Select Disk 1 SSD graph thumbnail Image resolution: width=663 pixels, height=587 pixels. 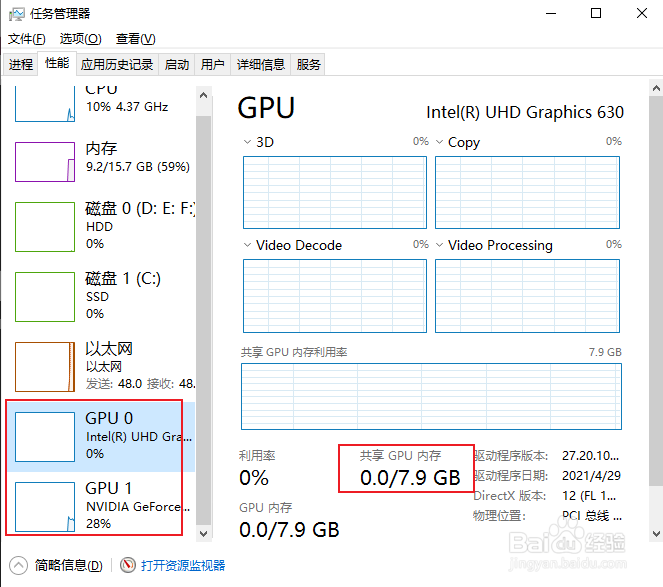(45, 295)
